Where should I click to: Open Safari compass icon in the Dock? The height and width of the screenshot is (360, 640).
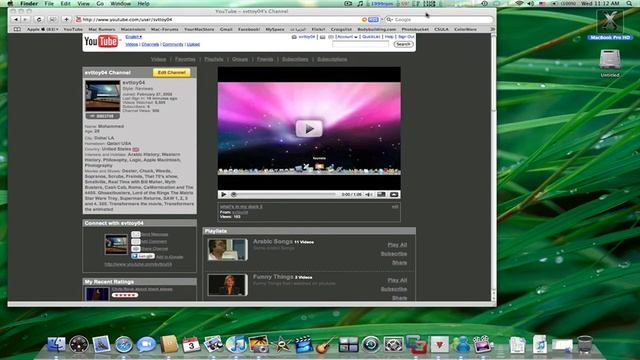pos(123,345)
